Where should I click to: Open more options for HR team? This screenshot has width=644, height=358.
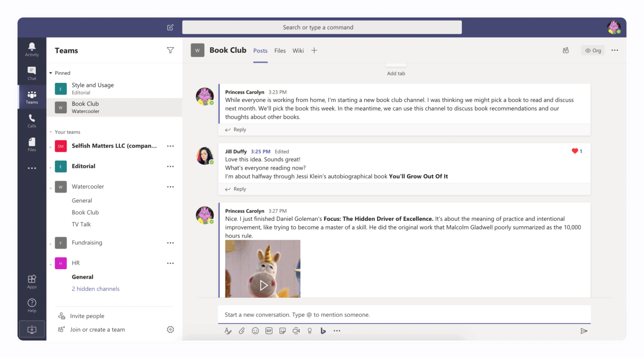point(170,263)
